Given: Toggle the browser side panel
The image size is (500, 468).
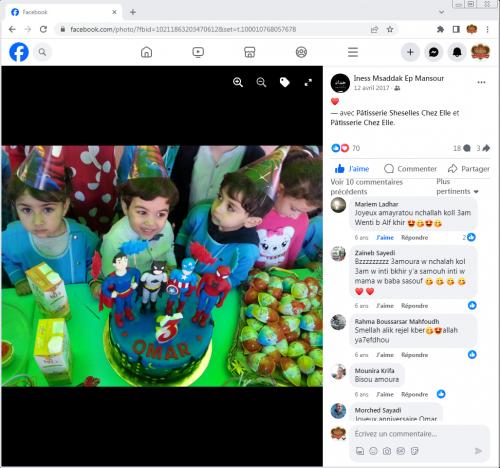Looking at the screenshot, I should [456, 29].
